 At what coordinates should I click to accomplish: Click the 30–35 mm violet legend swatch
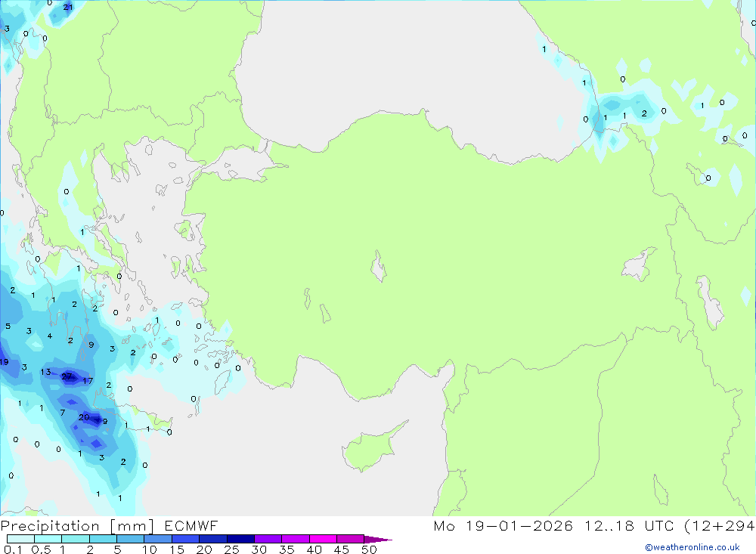(x=268, y=539)
